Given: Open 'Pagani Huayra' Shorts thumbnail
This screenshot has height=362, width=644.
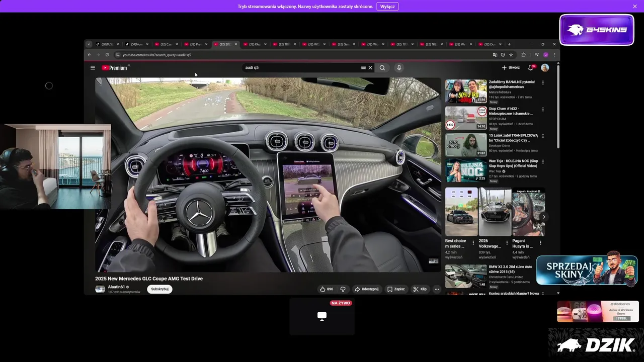Looking at the screenshot, I should click(528, 212).
